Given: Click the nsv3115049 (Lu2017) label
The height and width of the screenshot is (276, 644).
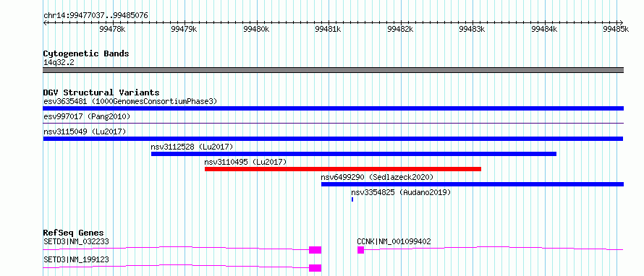Looking at the screenshot, I should [85, 131].
